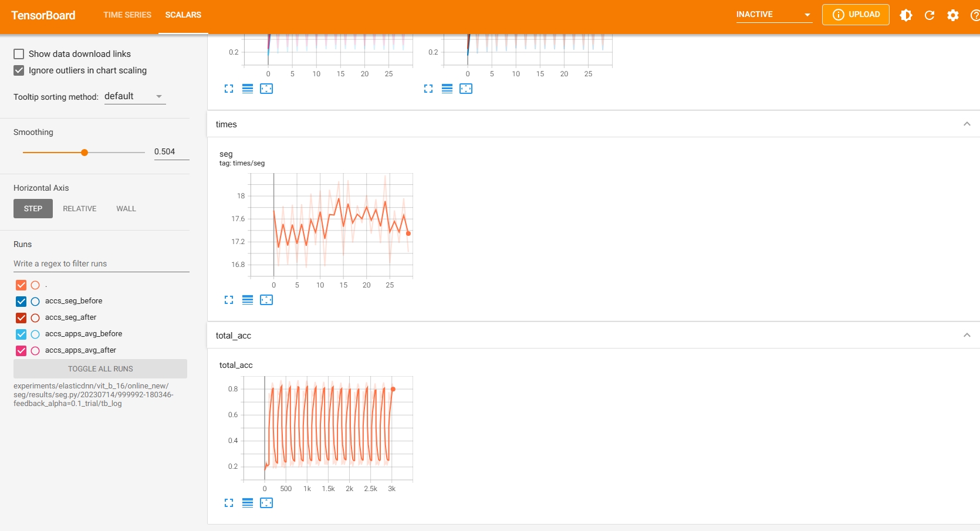Screen dimensions: 980x531
Task: Fit domain to data on seg chart
Action: point(266,300)
